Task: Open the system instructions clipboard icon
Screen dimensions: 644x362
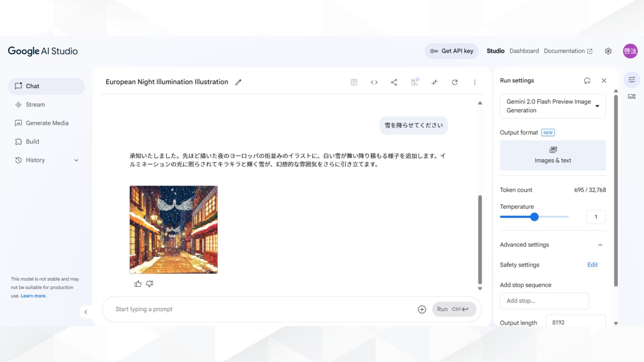Action: click(x=354, y=82)
